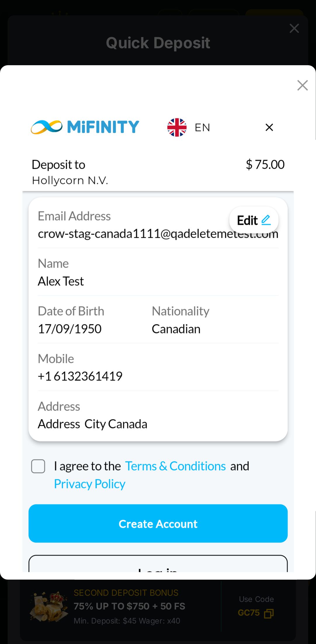Screen dimensions: 316x644
Task: Close the MiFinity panel with black X
Action: tap(269, 127)
